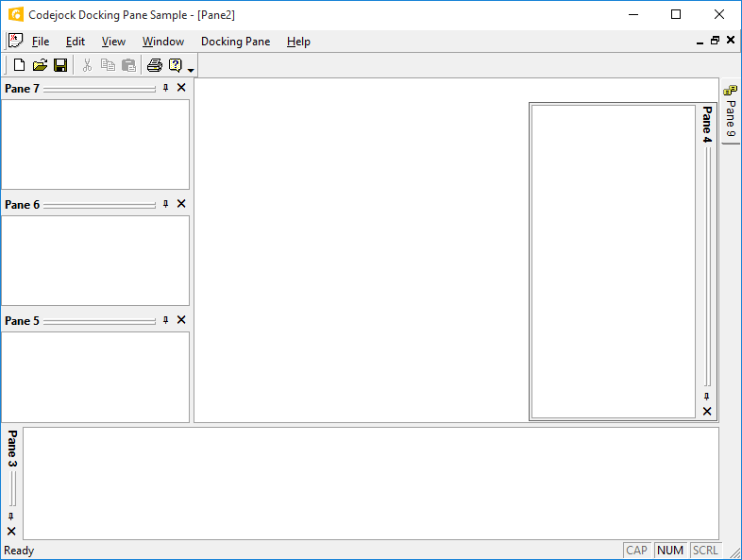Screen dimensions: 742x560
Task: Save using the floppy disk icon
Action: click(60, 65)
